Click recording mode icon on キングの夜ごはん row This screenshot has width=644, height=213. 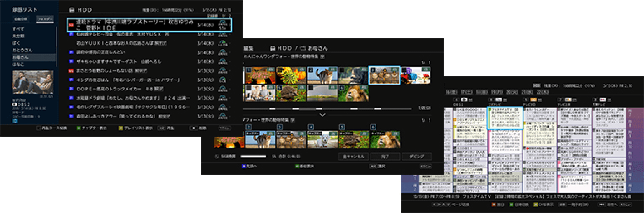tap(222, 80)
